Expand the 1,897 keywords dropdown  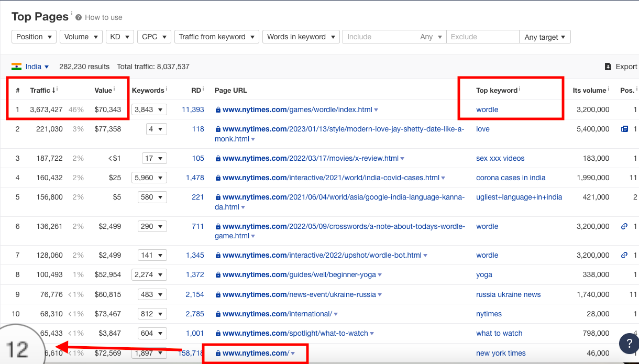click(x=149, y=353)
